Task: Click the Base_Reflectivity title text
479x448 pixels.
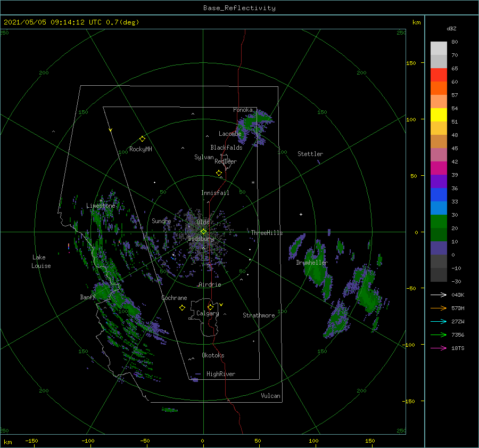Action: (240, 8)
